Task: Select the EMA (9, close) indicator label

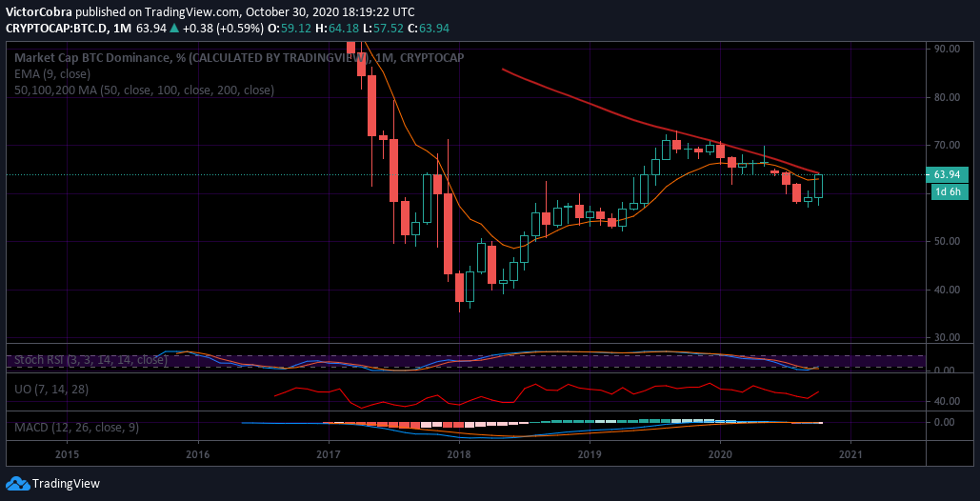Action: pos(53,74)
